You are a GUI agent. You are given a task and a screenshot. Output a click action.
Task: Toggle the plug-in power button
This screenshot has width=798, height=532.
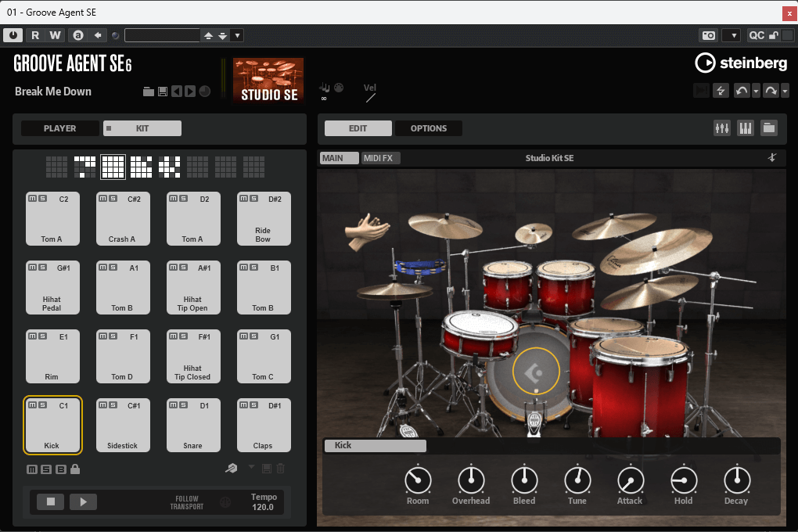[x=13, y=35]
